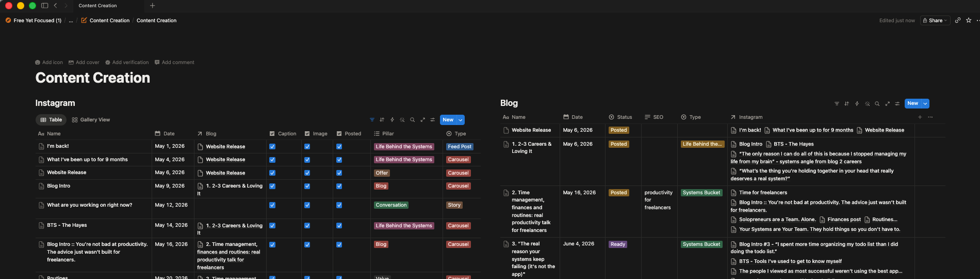Click AI sparkle icon in Instagram toolbar
This screenshot has height=279, width=980.
click(402, 120)
